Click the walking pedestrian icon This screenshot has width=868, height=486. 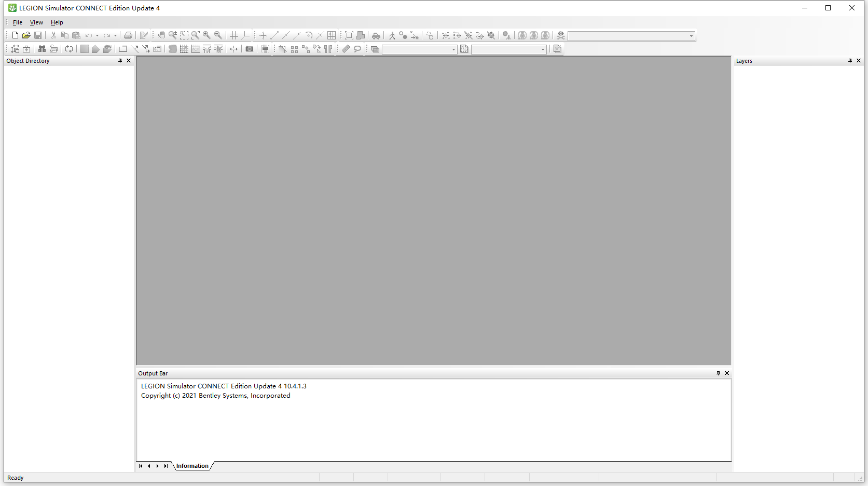[x=392, y=35]
